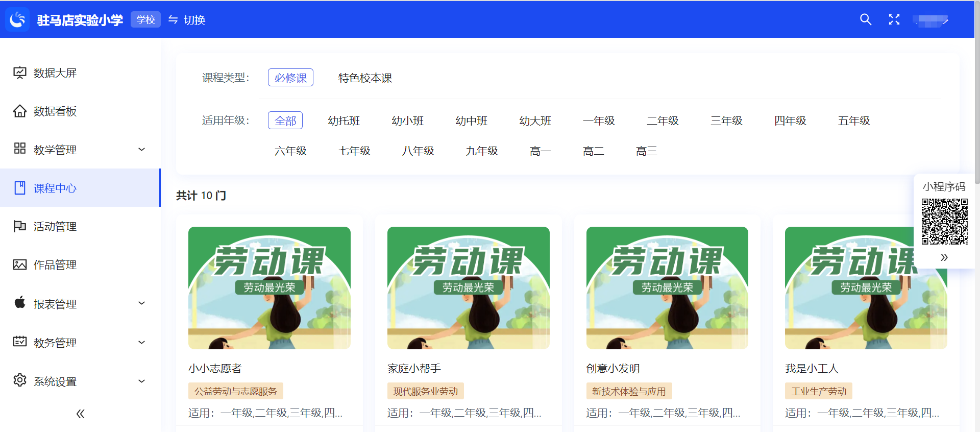
Task: Open 活动管理 flag icon item
Action: tap(55, 227)
